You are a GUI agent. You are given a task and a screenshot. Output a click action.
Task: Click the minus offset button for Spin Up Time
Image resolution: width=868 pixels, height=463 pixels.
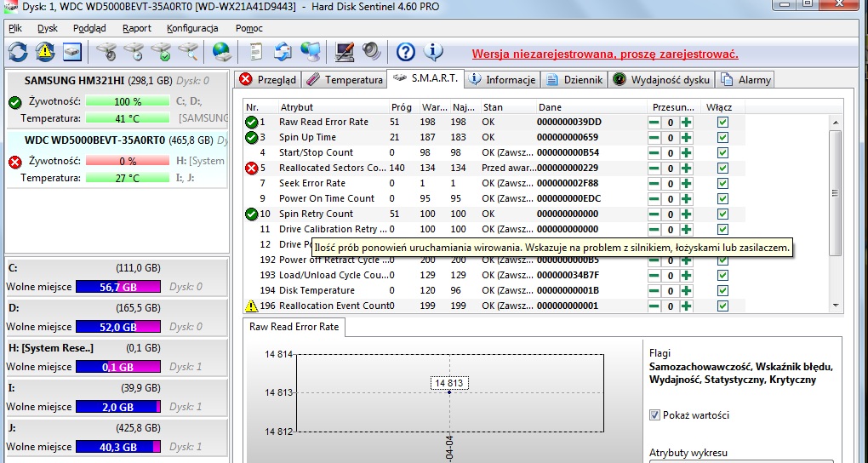[x=654, y=138]
